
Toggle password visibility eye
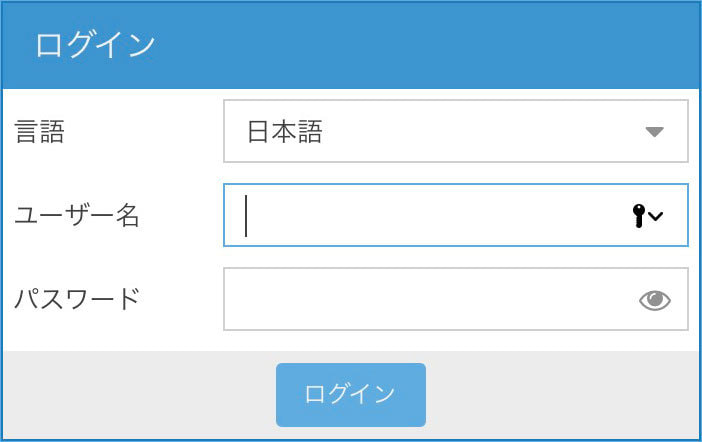click(655, 300)
